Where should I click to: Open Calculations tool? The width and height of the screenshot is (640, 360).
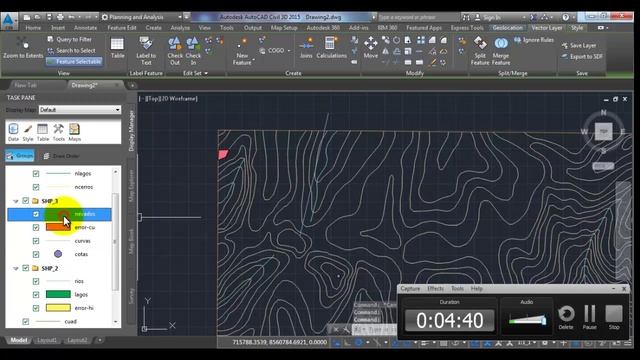331,48
